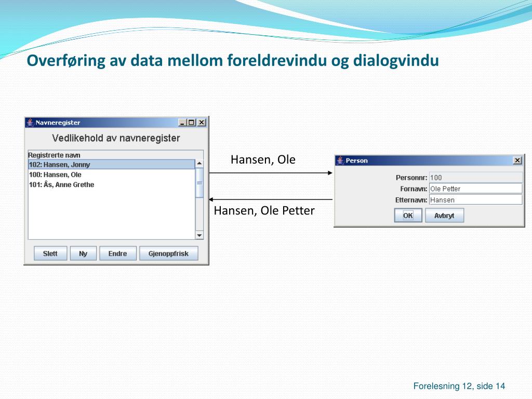Click the Java icon in Person dialog title bar

[x=340, y=161]
